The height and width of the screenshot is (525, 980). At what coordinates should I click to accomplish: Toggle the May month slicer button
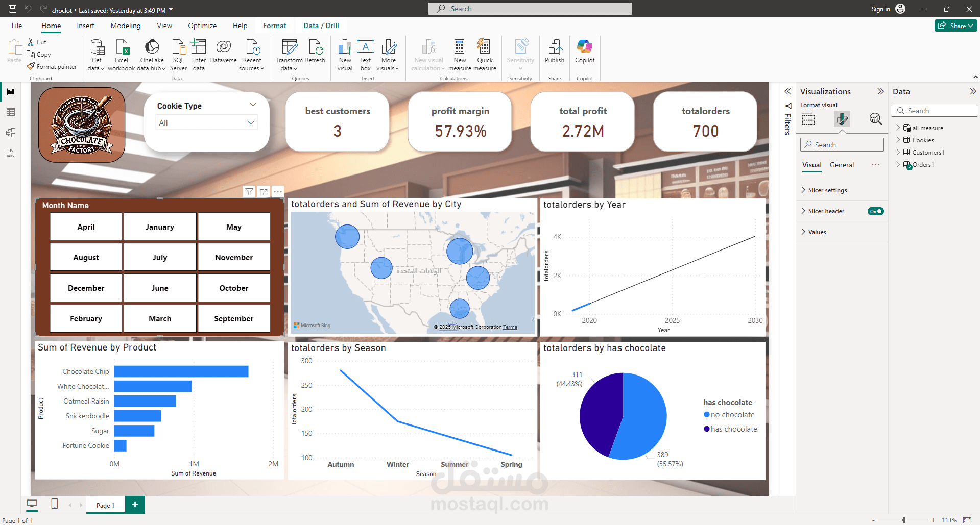coord(234,227)
